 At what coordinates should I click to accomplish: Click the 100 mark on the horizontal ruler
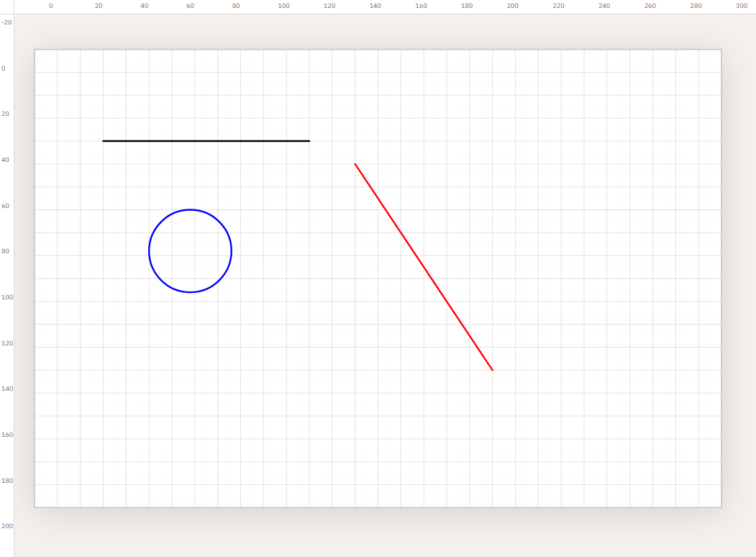tap(283, 6)
